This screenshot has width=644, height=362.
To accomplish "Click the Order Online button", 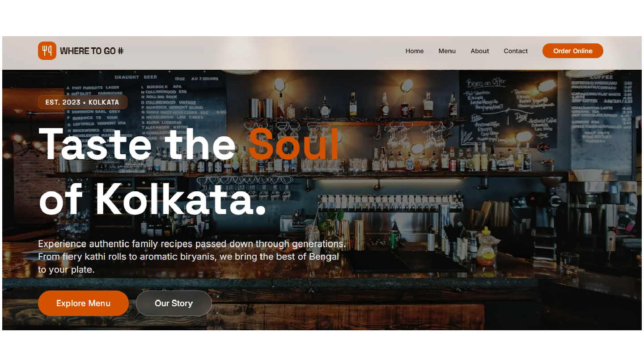I will (x=573, y=51).
